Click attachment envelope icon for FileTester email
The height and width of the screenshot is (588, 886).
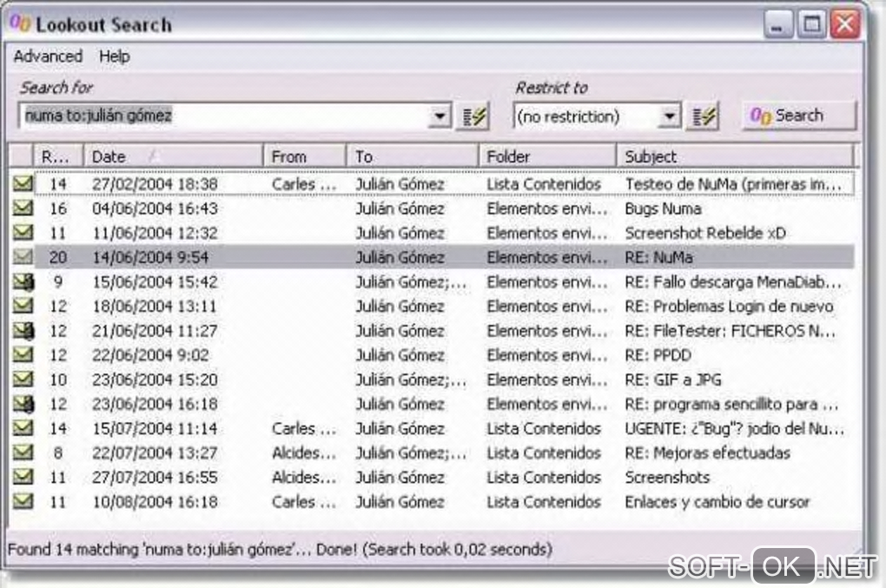23,330
